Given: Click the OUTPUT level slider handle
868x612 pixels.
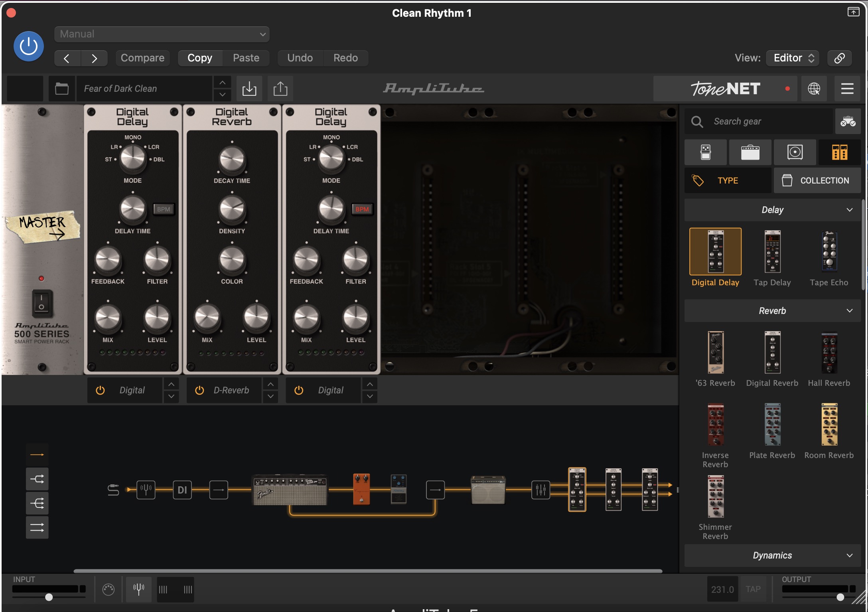Looking at the screenshot, I should click(x=840, y=597).
